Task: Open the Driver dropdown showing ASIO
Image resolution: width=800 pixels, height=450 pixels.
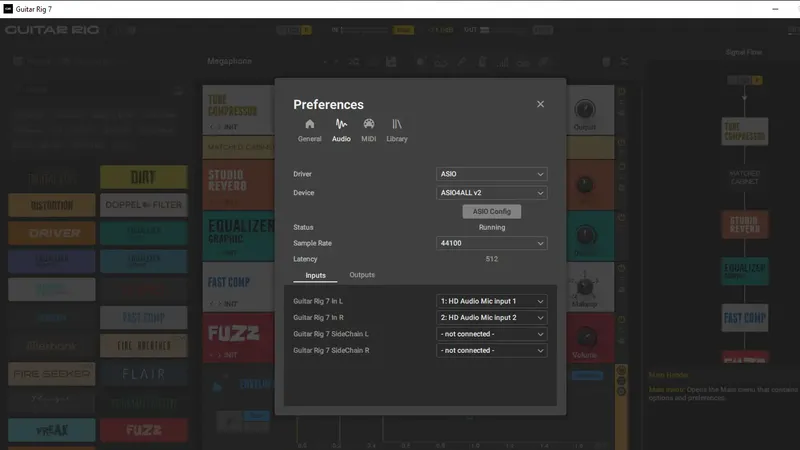Action: pos(491,174)
